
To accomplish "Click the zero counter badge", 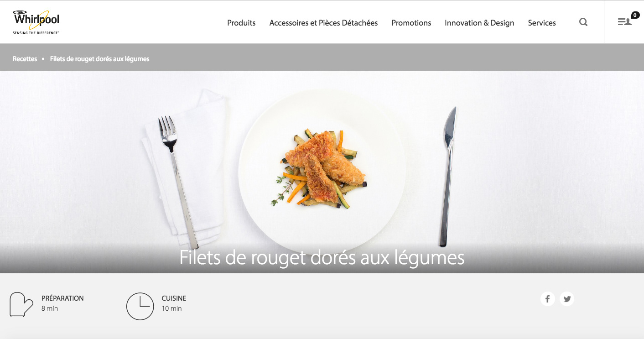I will pyautogui.click(x=635, y=15).
